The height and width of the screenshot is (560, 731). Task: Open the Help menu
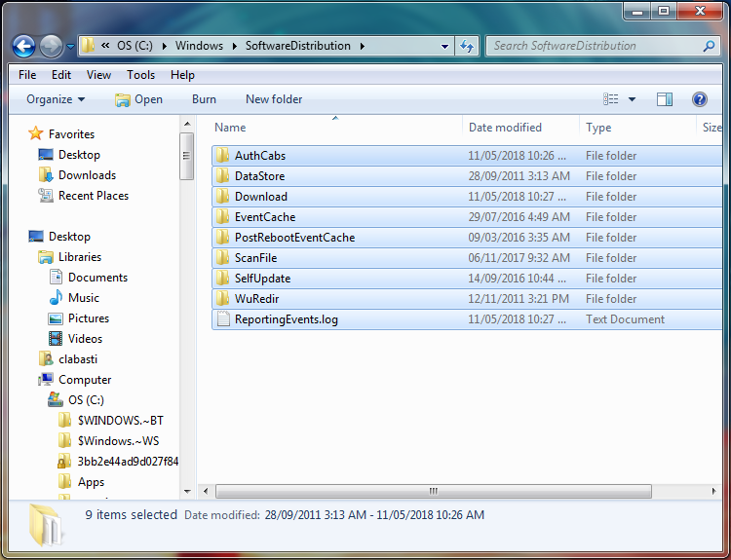pyautogui.click(x=182, y=75)
